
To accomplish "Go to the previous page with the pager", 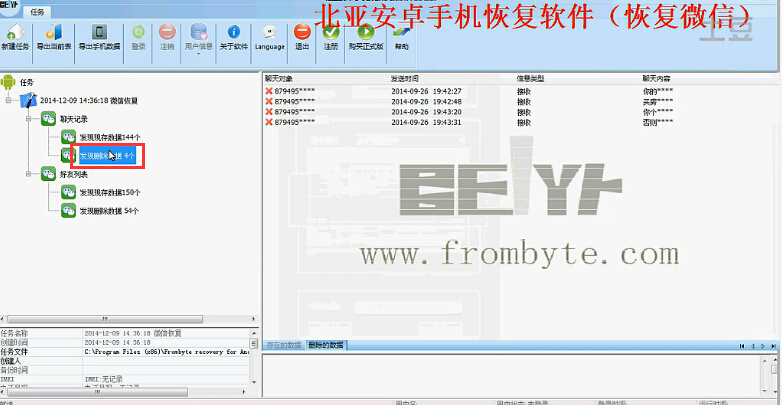I will pyautogui.click(x=753, y=346).
